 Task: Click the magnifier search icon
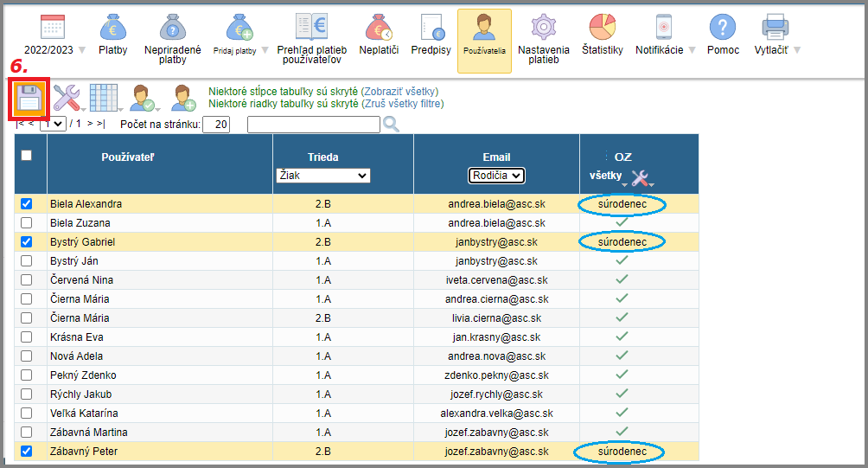(391, 124)
